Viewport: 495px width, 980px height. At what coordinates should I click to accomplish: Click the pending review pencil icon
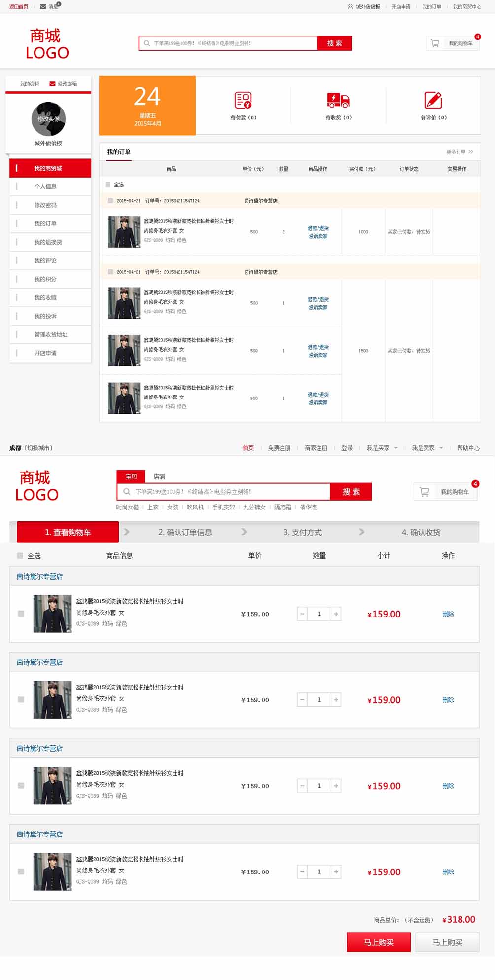point(433,100)
